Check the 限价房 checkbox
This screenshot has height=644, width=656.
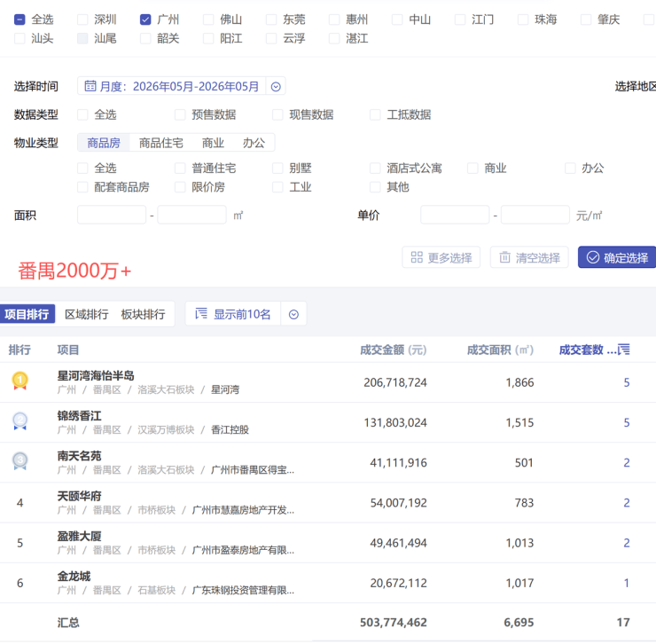pyautogui.click(x=180, y=187)
